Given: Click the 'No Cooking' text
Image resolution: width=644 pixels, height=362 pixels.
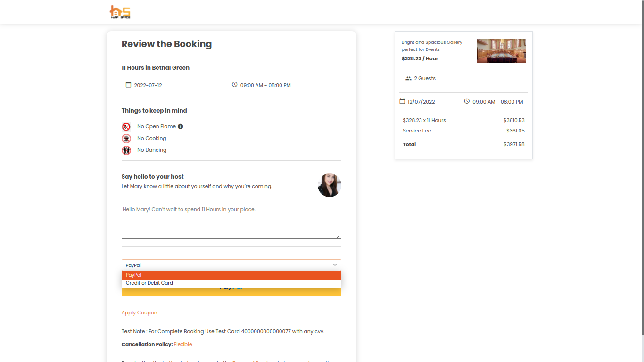Looking at the screenshot, I should click(x=152, y=138).
